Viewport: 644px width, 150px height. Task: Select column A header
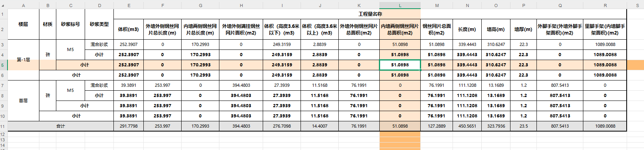point(23,5)
